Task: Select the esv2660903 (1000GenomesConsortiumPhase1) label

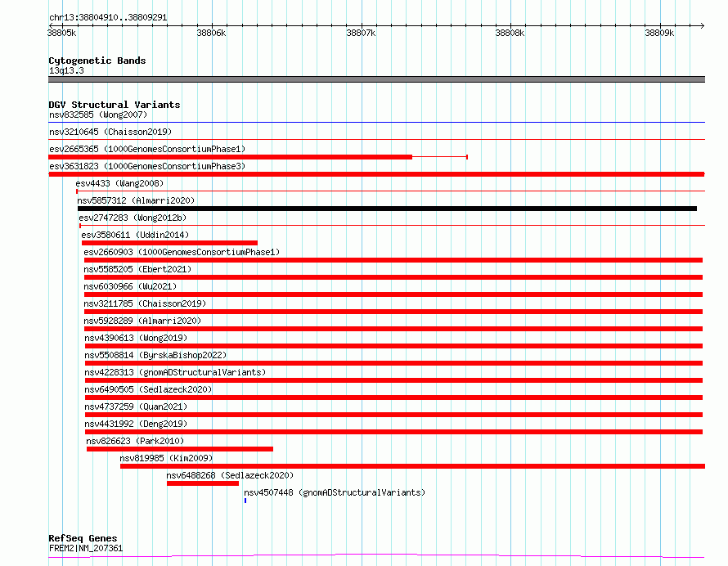Action: [x=182, y=252]
